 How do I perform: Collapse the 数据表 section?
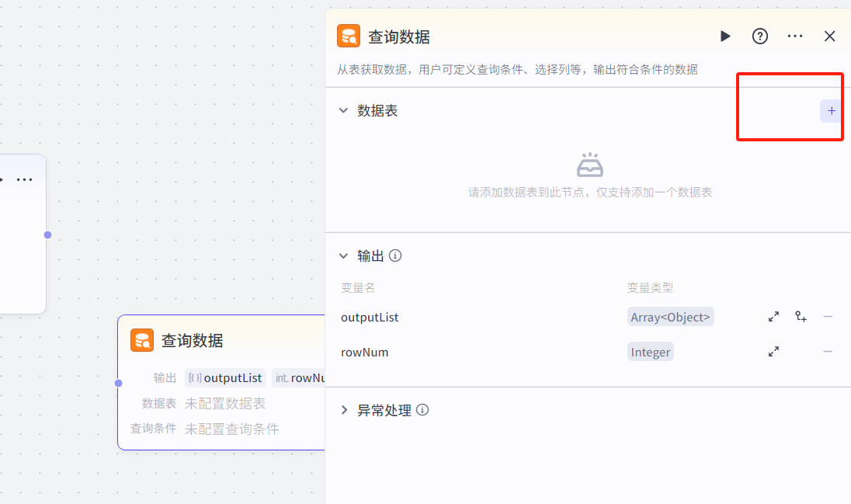coord(343,110)
